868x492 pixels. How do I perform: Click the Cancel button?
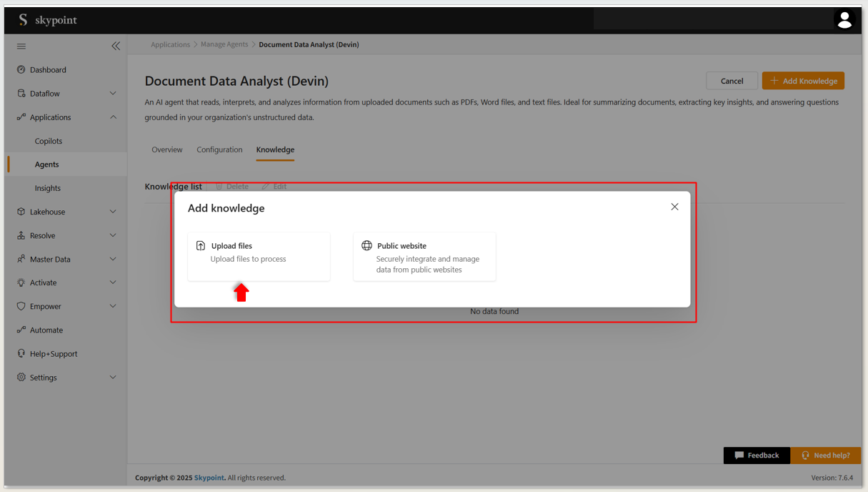tap(732, 81)
